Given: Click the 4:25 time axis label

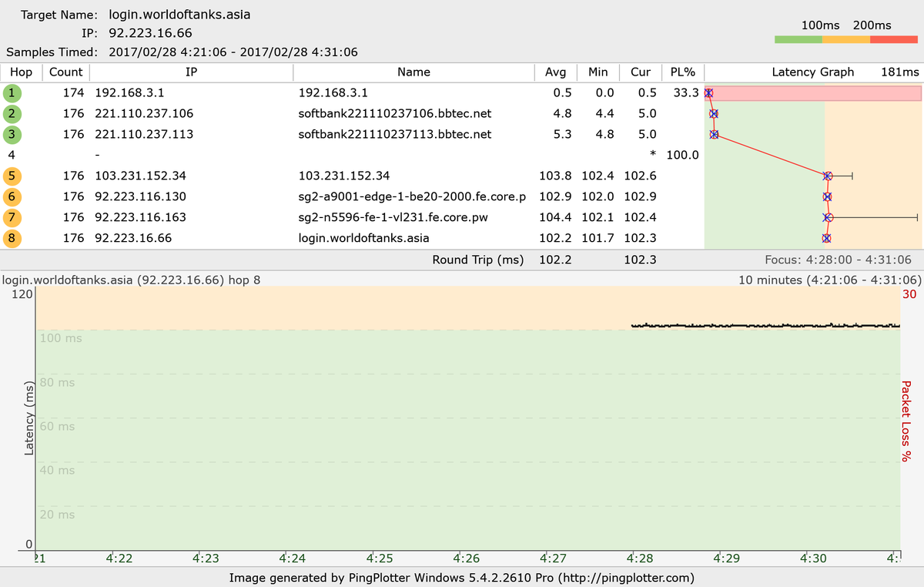Looking at the screenshot, I should [380, 560].
